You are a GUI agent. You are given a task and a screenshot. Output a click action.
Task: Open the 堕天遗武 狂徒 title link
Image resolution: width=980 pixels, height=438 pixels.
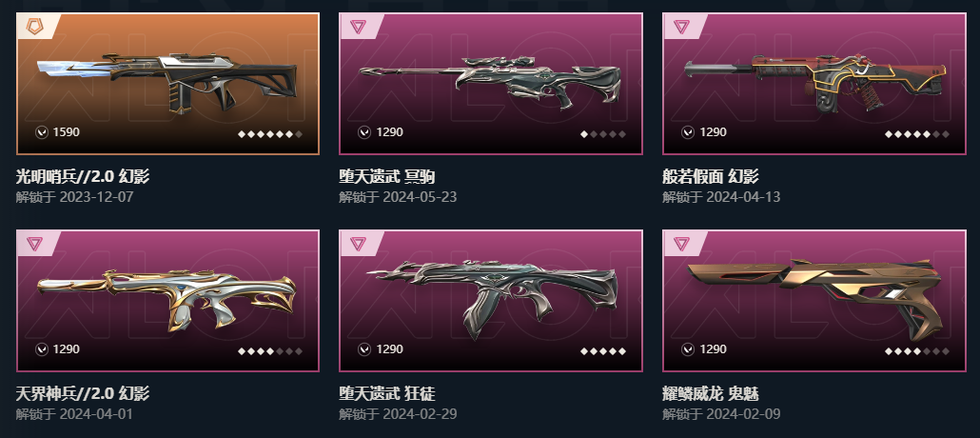coord(387,393)
